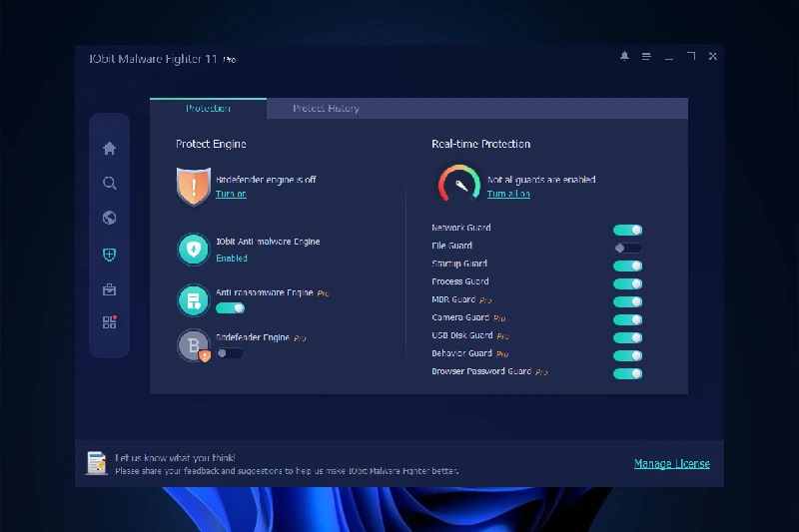Click the feedback notepad icon
The height and width of the screenshot is (532, 799).
(x=96, y=462)
